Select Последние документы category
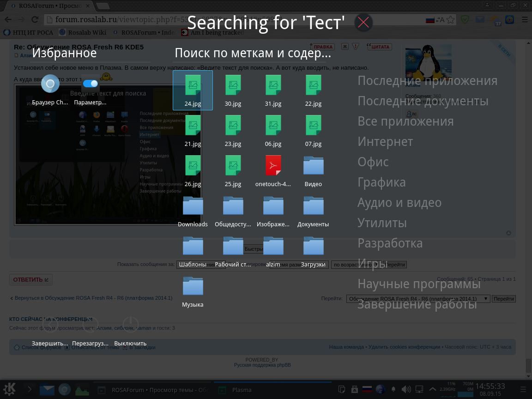 [423, 101]
